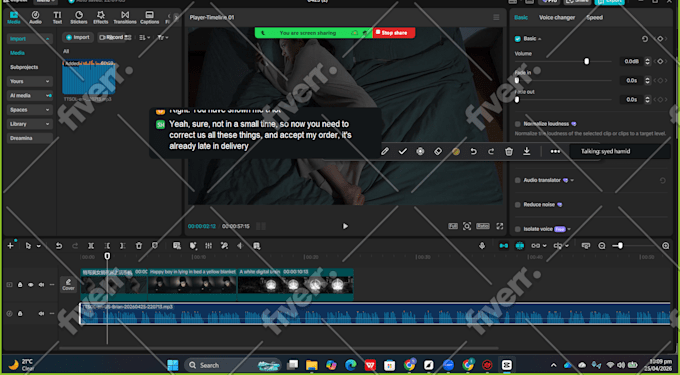
Task: Delete right of playhead
Action: pos(123,246)
